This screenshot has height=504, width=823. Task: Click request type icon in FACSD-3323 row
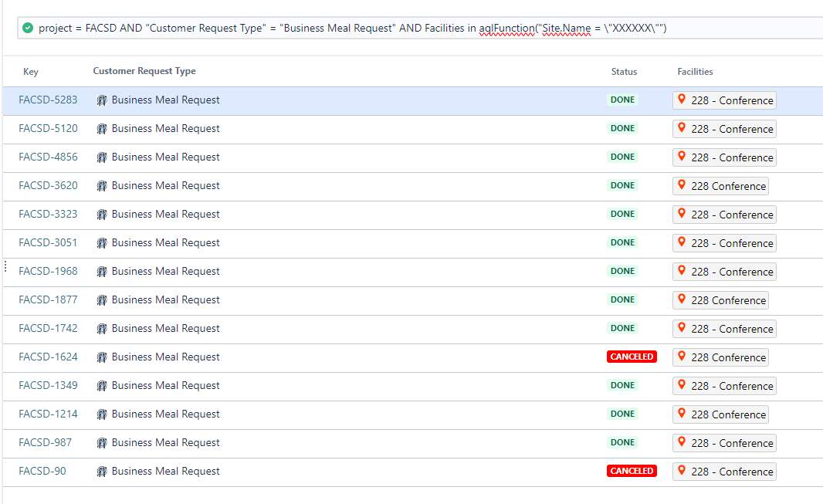[102, 215]
